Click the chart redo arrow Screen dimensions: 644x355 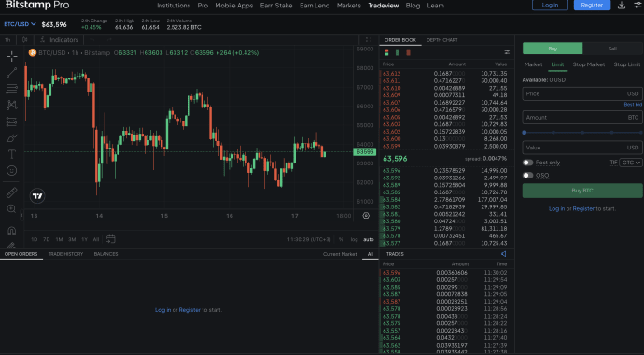pos(109,40)
